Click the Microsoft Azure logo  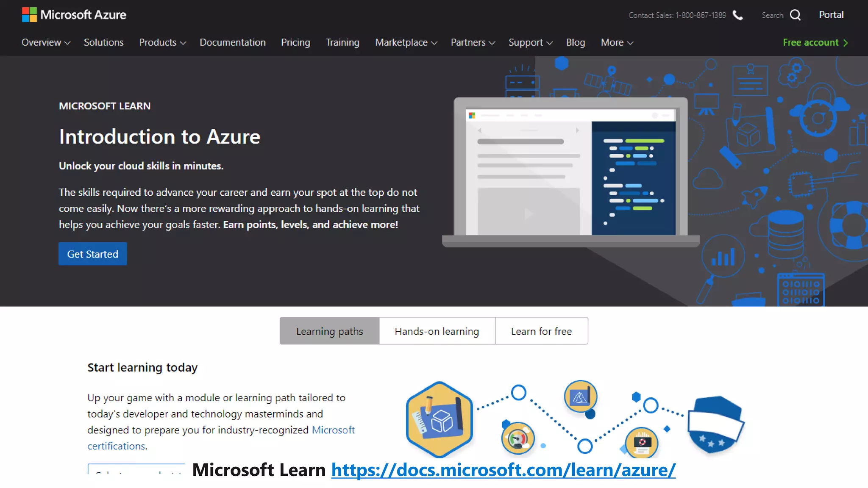(x=74, y=15)
